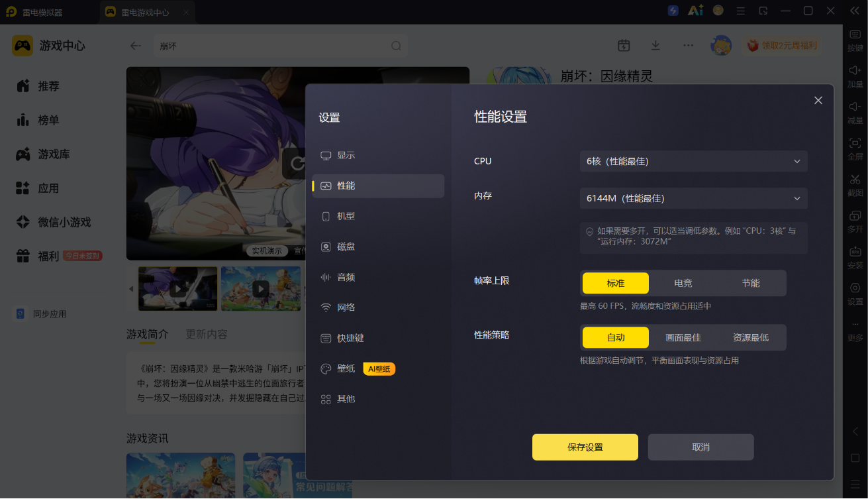Open 网络 settings section
868x499 pixels.
[x=378, y=307]
